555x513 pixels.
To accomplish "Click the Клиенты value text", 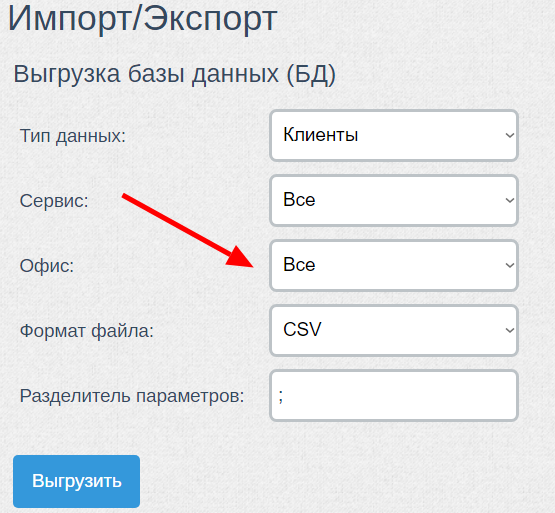I will coord(321,135).
